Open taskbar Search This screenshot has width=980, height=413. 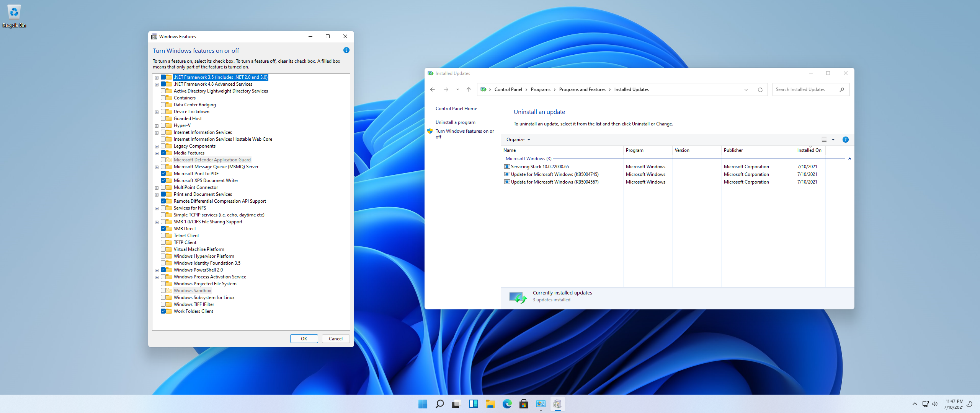tap(439, 404)
